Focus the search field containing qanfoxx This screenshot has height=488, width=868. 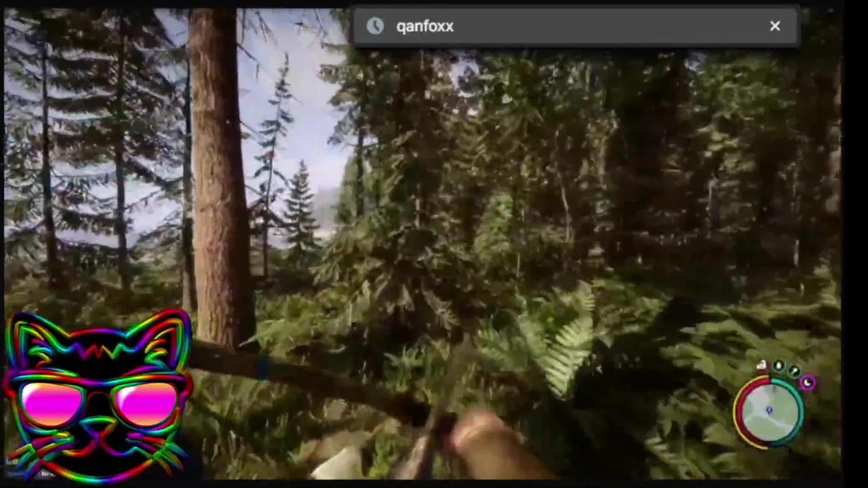(575, 26)
